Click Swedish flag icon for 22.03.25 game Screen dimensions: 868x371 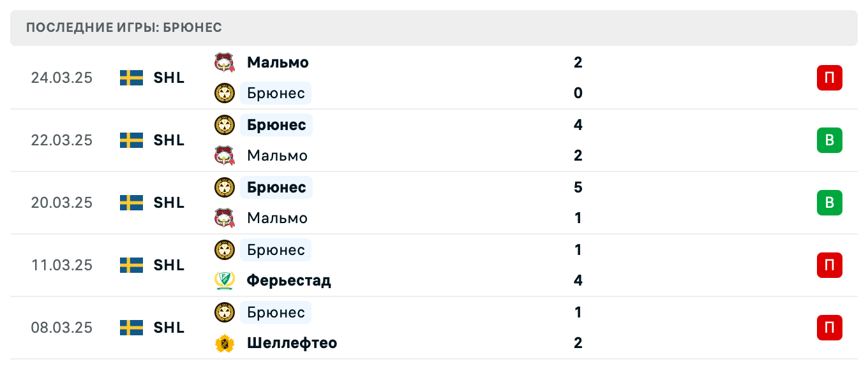pos(131,140)
